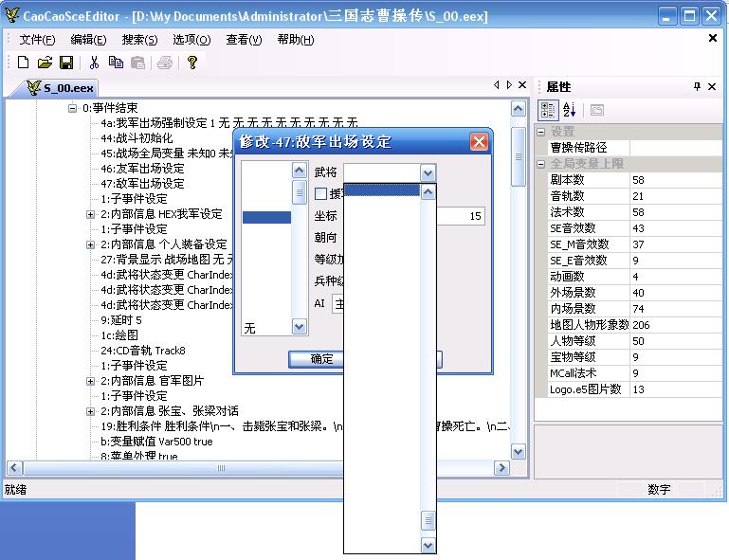Save using the floppy disk icon
Screen dimensions: 729x560
click(x=66, y=63)
